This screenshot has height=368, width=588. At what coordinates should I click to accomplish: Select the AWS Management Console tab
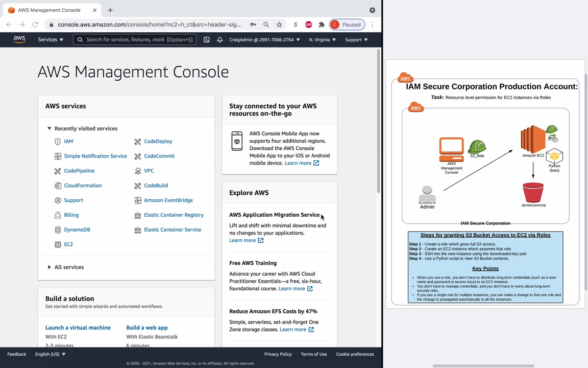point(53,10)
